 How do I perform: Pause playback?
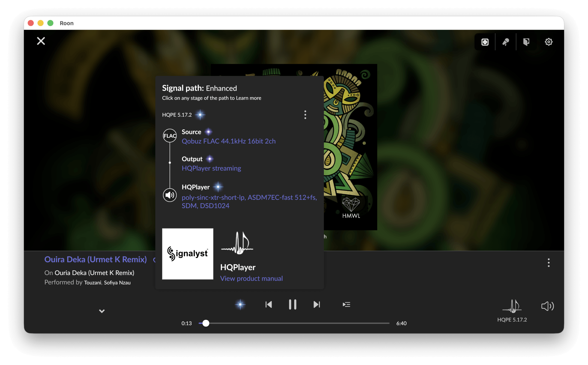(x=293, y=305)
